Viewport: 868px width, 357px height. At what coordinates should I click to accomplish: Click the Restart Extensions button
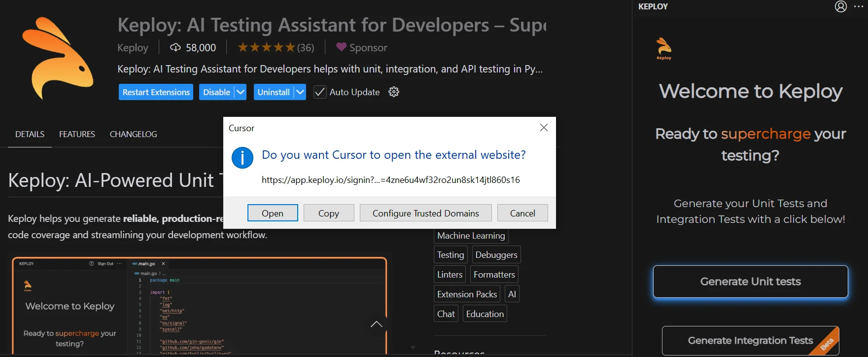click(x=156, y=92)
